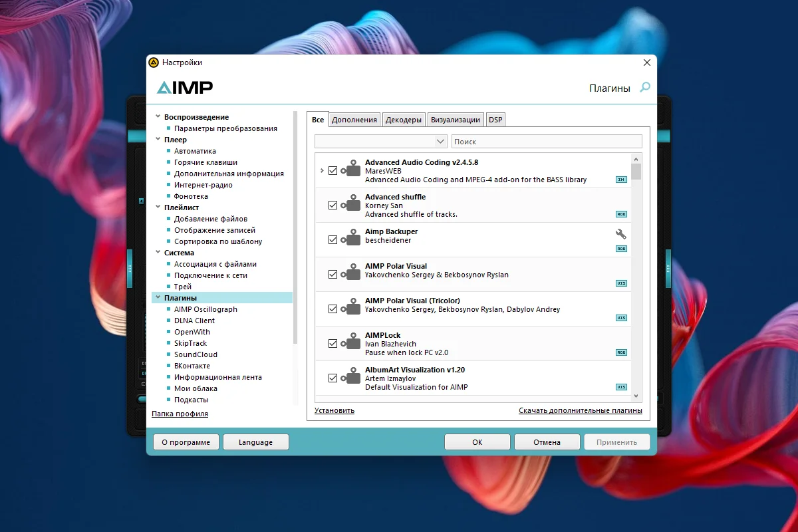Click the search magnifier icon beside Плагины
Screen dimensions: 798x532
[x=644, y=87]
